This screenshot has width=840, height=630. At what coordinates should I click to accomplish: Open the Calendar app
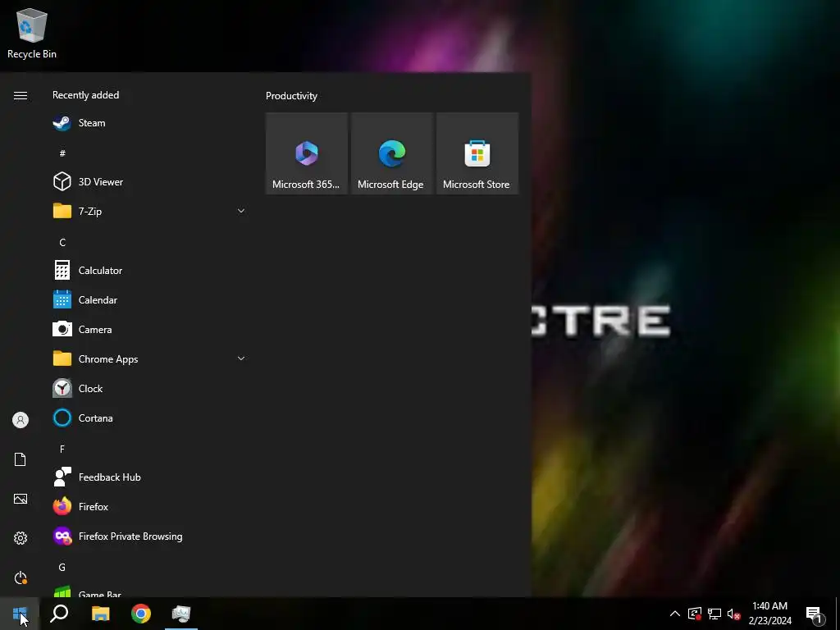(x=149, y=300)
